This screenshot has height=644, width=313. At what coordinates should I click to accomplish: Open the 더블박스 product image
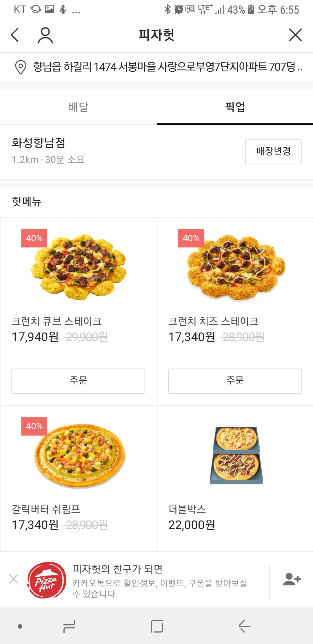click(236, 455)
